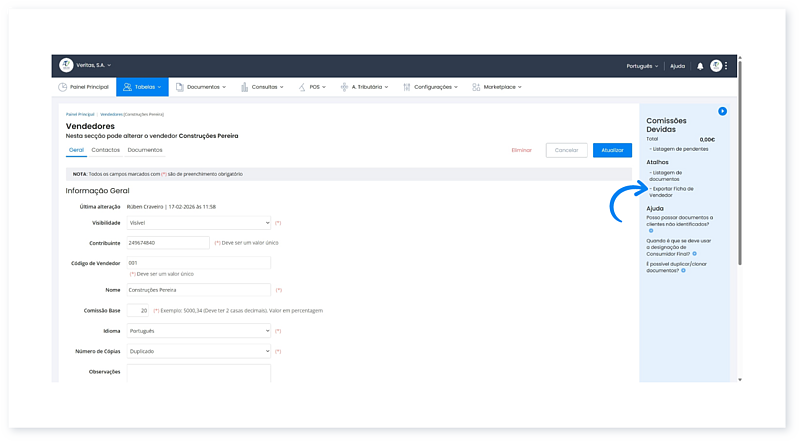Screen dimensions: 800x442
Task: Expand the Número de Cópias dropdown
Action: pos(198,351)
